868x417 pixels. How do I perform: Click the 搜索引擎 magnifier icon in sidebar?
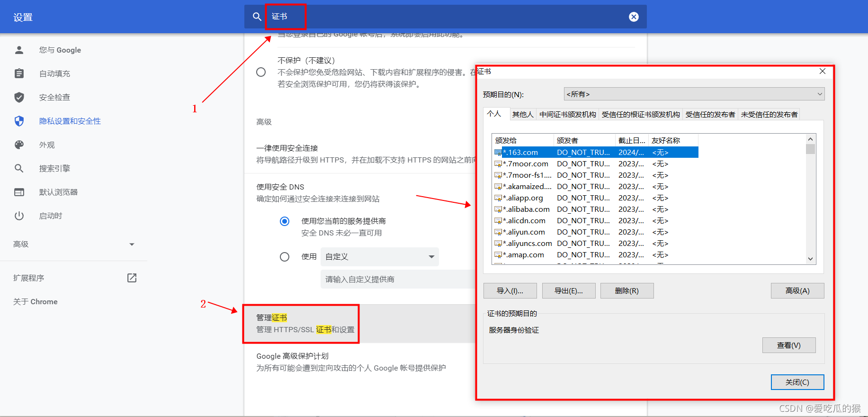(x=19, y=168)
